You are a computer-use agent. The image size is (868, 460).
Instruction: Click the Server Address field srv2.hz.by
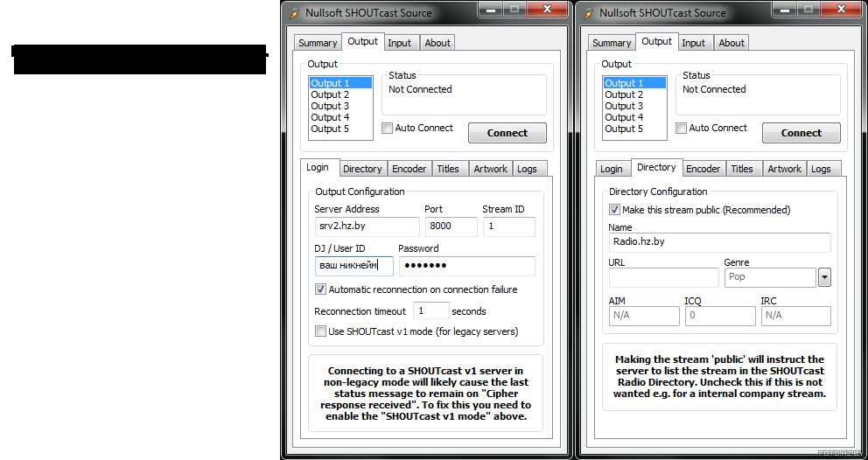[x=367, y=227]
